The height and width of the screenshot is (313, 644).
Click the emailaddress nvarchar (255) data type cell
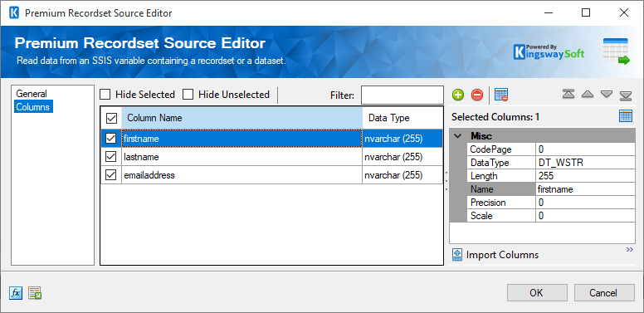pyautogui.click(x=402, y=175)
